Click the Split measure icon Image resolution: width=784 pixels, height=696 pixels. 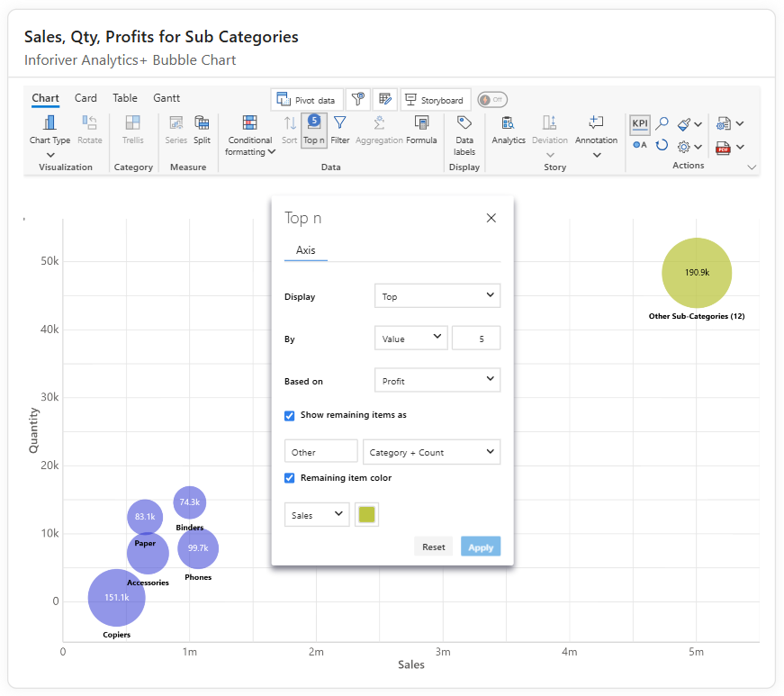pyautogui.click(x=202, y=123)
